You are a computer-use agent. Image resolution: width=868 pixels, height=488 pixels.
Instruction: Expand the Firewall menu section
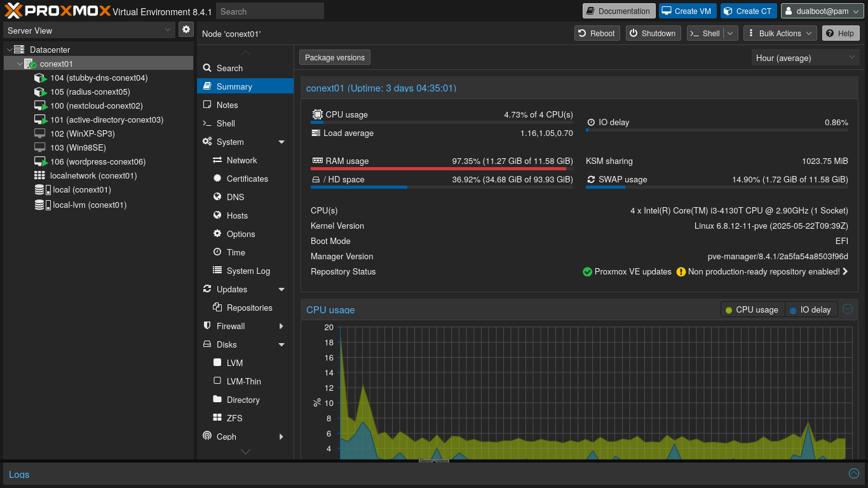281,327
